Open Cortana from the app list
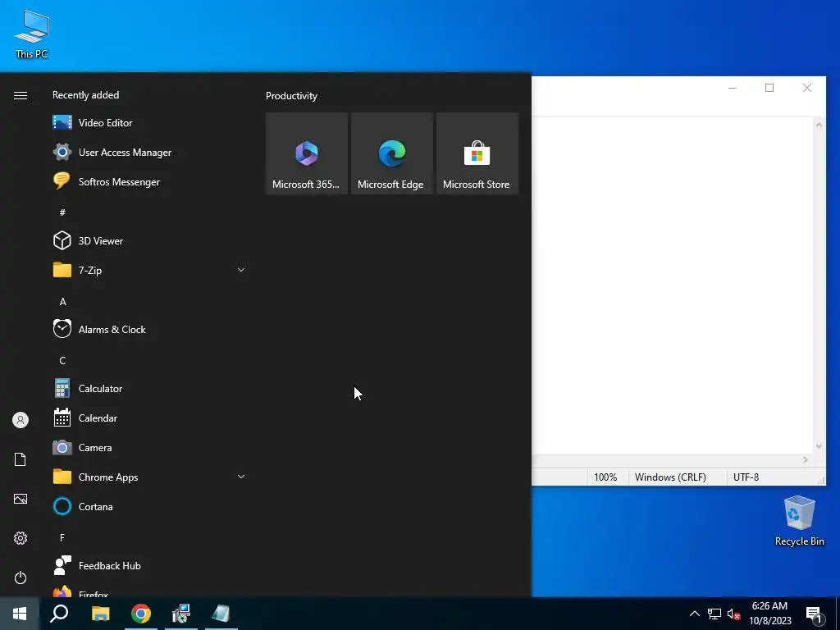Image resolution: width=840 pixels, height=630 pixels. point(148,506)
